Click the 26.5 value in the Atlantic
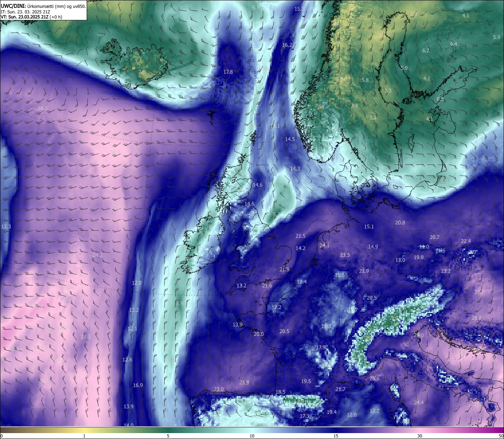The image size is (504, 439). coord(43,108)
